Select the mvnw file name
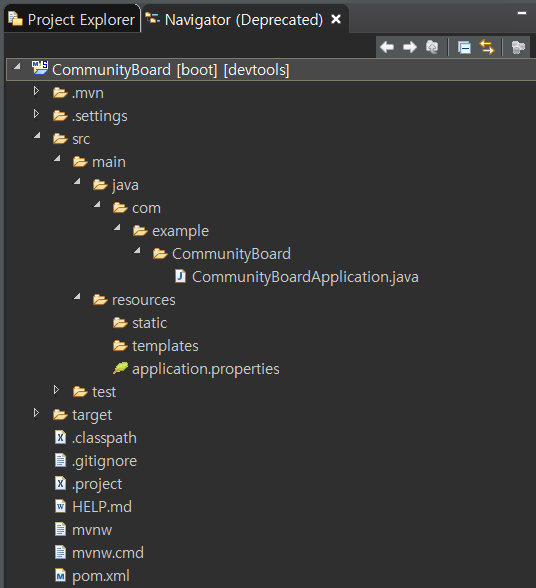This screenshot has height=588, width=536. pyautogui.click(x=92, y=530)
